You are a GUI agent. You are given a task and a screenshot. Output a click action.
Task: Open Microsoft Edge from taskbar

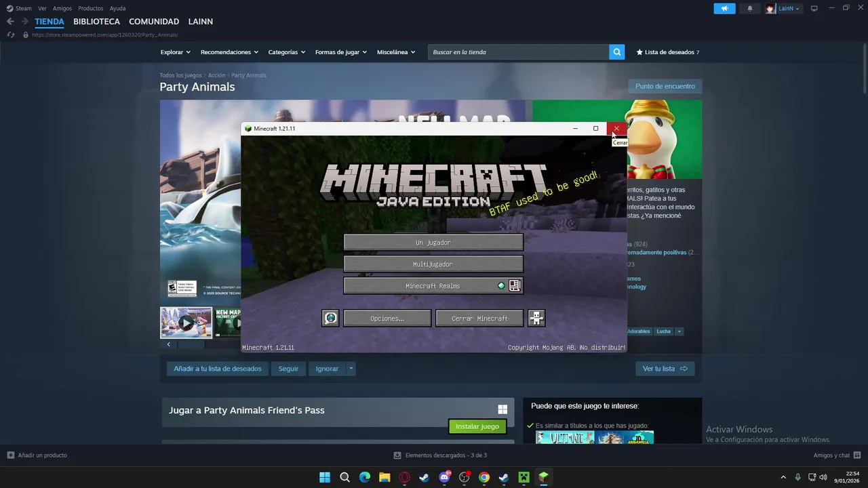point(364,477)
